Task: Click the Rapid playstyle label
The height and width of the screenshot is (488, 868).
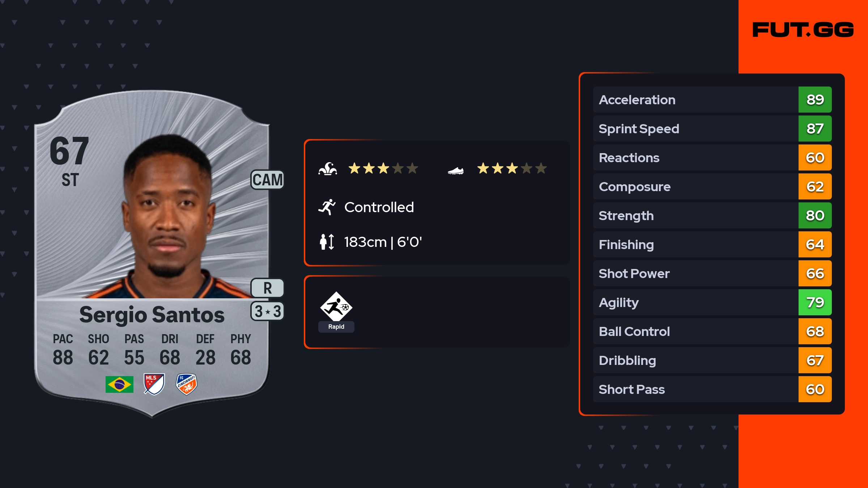Action: pyautogui.click(x=336, y=327)
